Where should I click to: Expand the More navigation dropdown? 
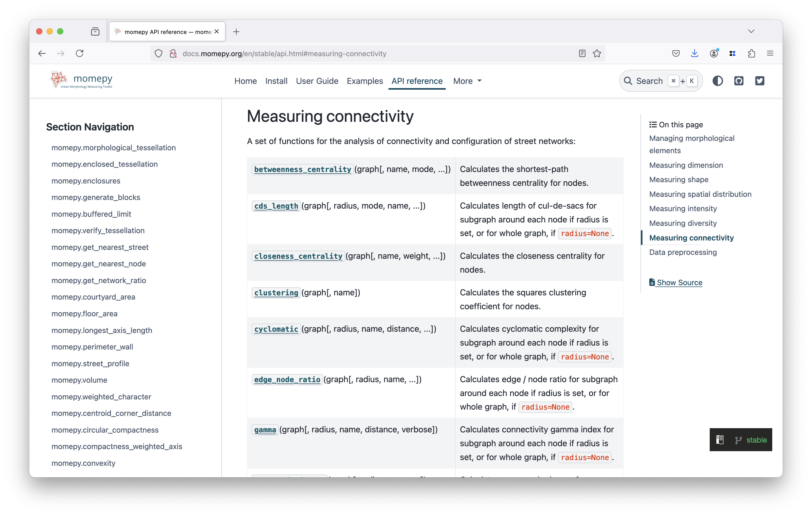point(467,81)
